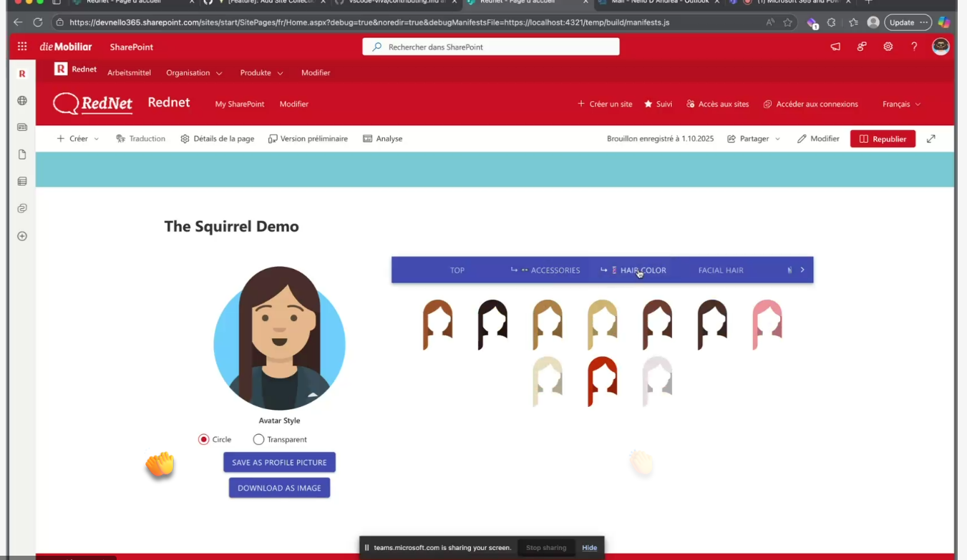Select the Circle avatar style radio button
The image size is (967, 560).
pos(204,439)
